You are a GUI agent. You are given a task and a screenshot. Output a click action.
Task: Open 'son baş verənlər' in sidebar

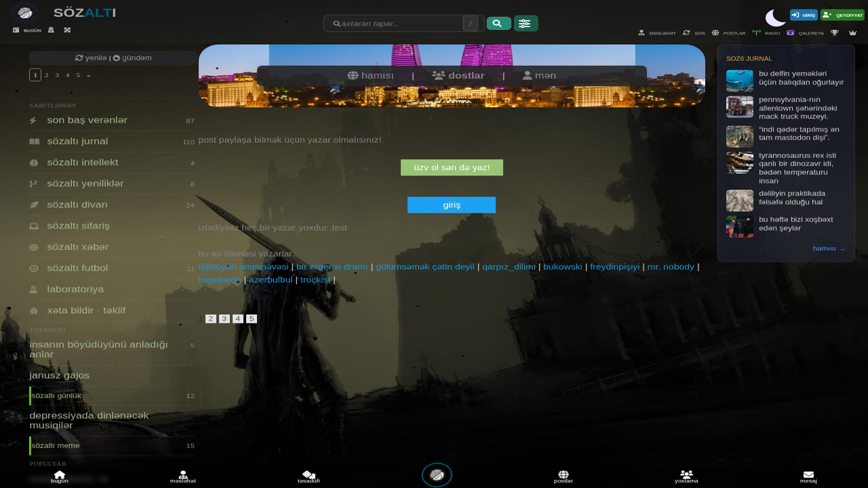click(112, 121)
